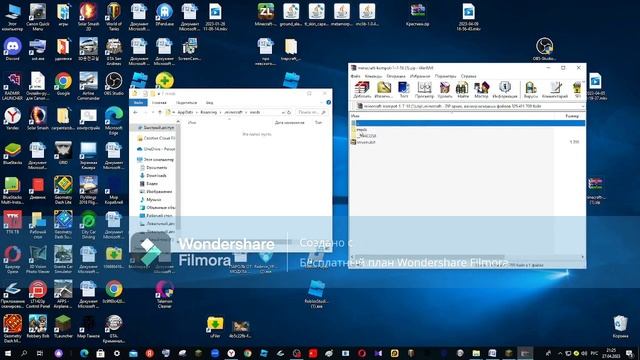Open Музыка in Explorer sidebar
Screen dimensions: 640x360
click(151, 200)
